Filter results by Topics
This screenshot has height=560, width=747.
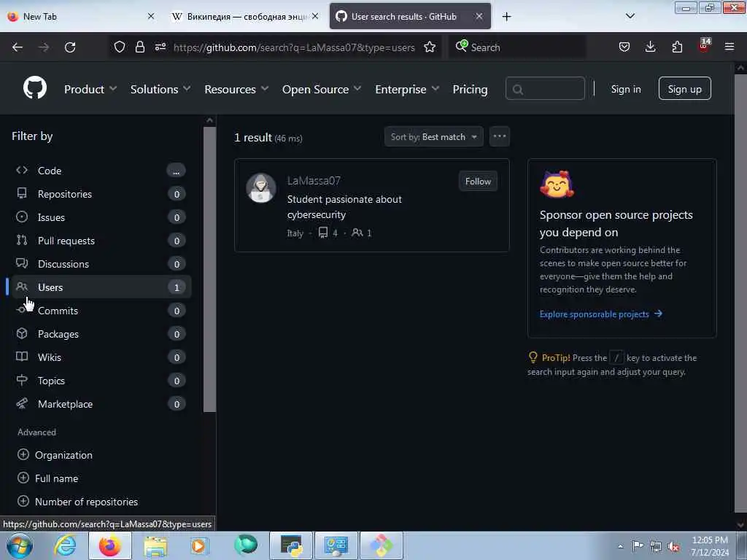click(101, 381)
